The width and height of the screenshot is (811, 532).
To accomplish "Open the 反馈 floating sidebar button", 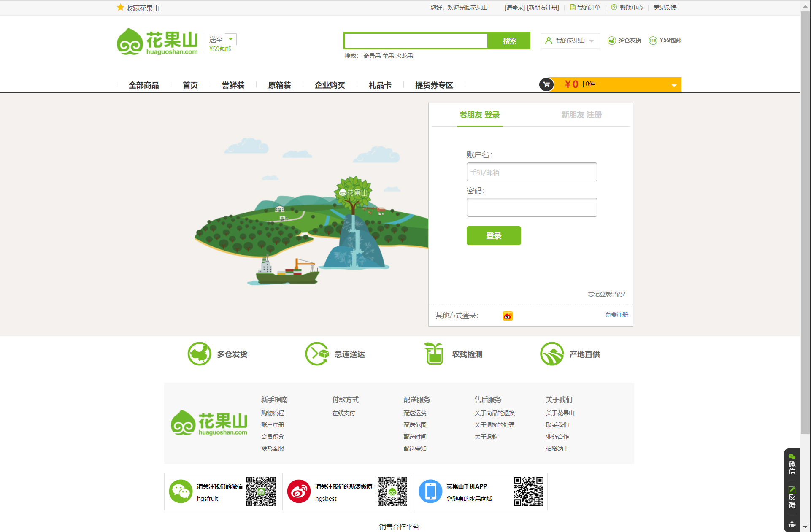I will coord(792,497).
